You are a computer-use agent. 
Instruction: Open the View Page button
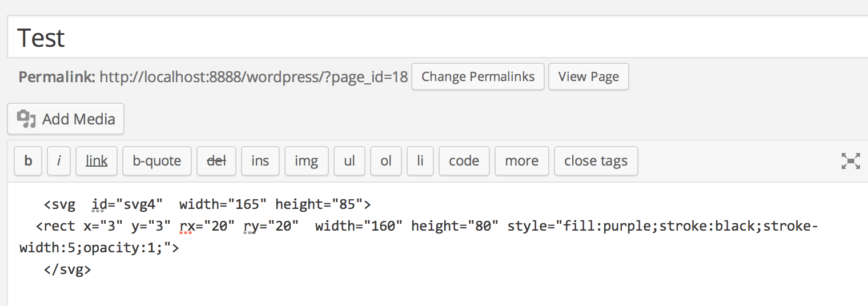[589, 76]
